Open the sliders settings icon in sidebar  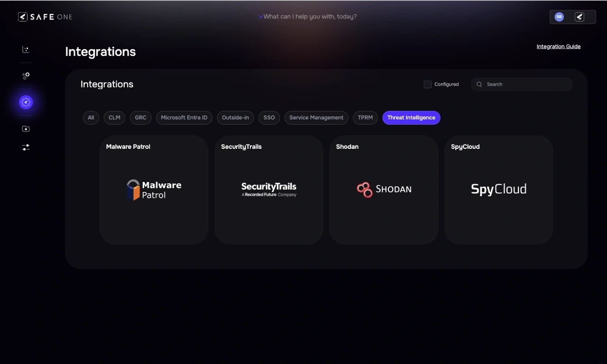tap(26, 148)
